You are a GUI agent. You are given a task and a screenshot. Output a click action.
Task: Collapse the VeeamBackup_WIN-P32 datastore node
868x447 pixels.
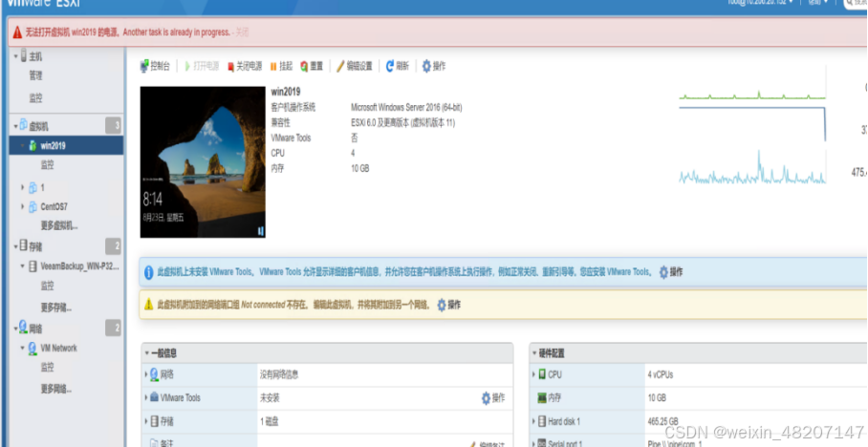23,266
